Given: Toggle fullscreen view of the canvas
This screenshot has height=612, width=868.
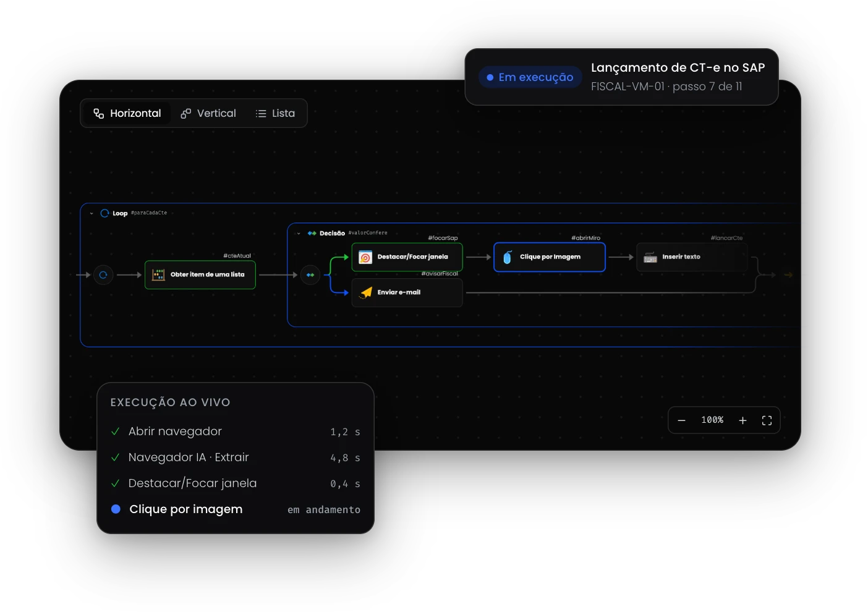Looking at the screenshot, I should click(767, 420).
